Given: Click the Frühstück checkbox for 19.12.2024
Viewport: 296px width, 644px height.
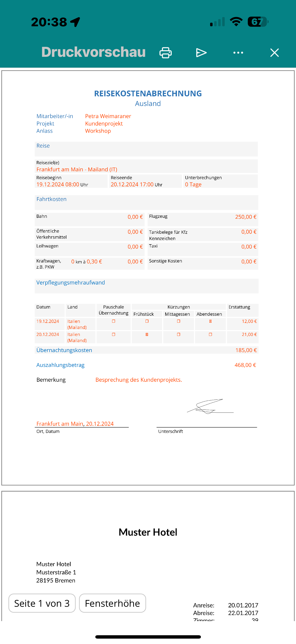Looking at the screenshot, I should pyautogui.click(x=147, y=321).
